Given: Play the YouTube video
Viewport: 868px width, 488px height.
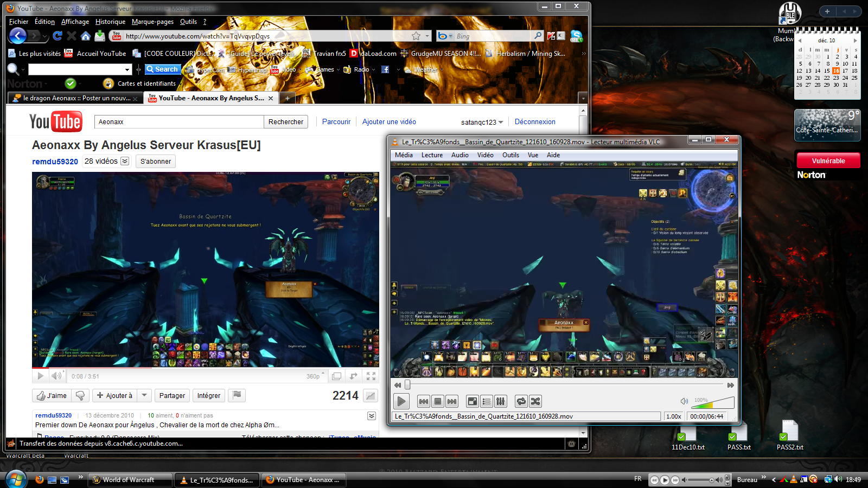Looking at the screenshot, I should [x=41, y=376].
